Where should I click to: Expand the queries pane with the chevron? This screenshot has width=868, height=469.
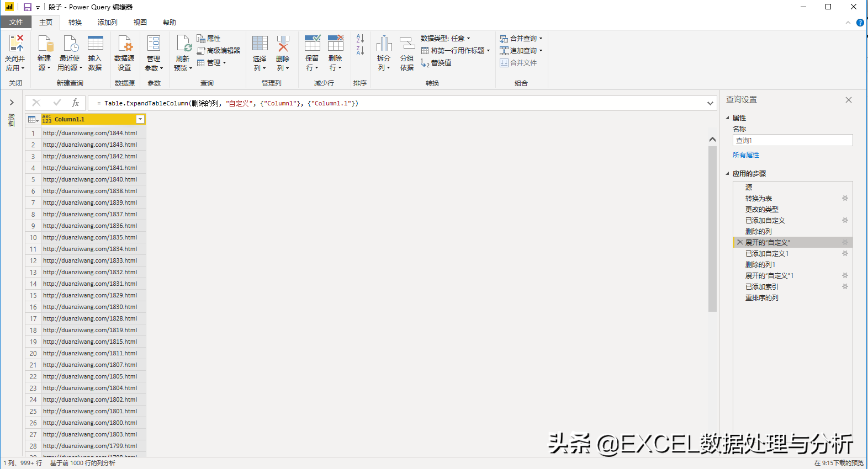pos(12,103)
